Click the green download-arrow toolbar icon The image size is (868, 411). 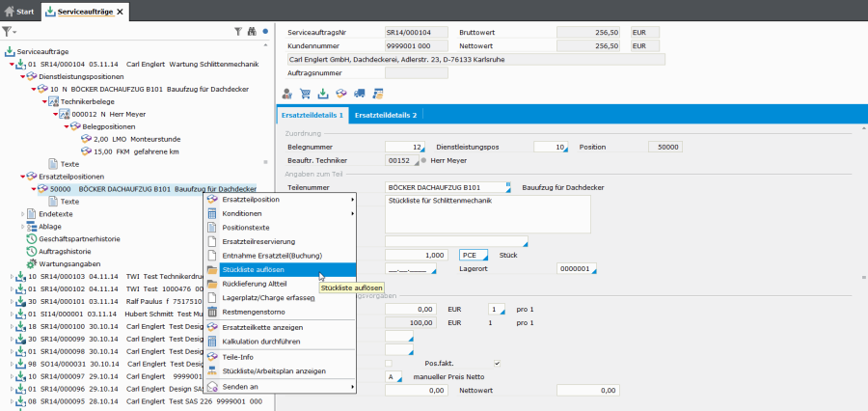click(x=323, y=93)
